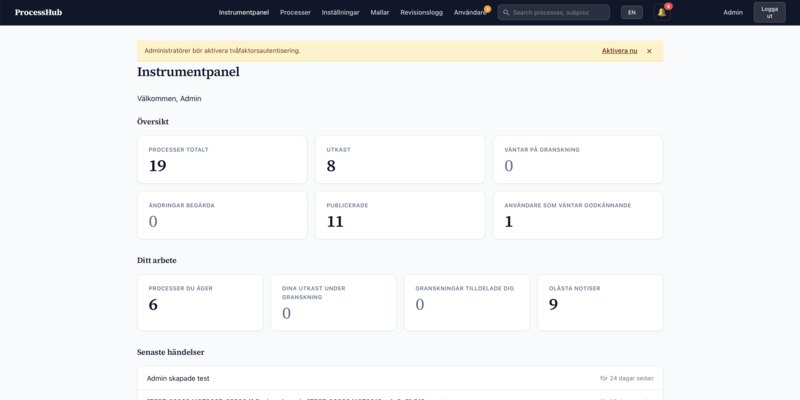The image size is (800, 400).
Task: Open Användare som väntar godkännande card
Action: (x=578, y=215)
